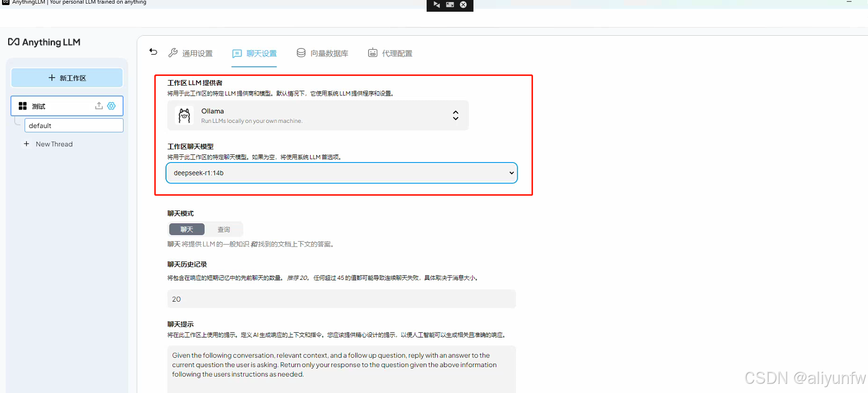The height and width of the screenshot is (393, 868).
Task: Click the flag icon in top overlay bar
Action: tap(437, 5)
